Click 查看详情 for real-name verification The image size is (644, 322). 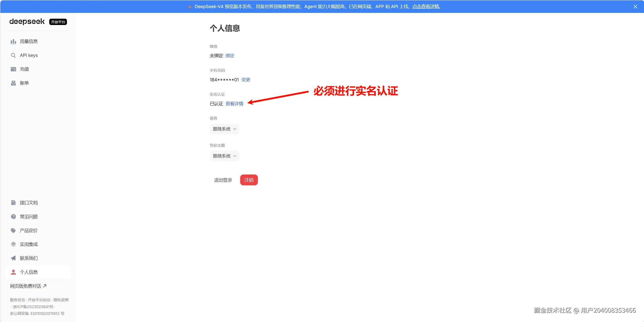(234, 104)
